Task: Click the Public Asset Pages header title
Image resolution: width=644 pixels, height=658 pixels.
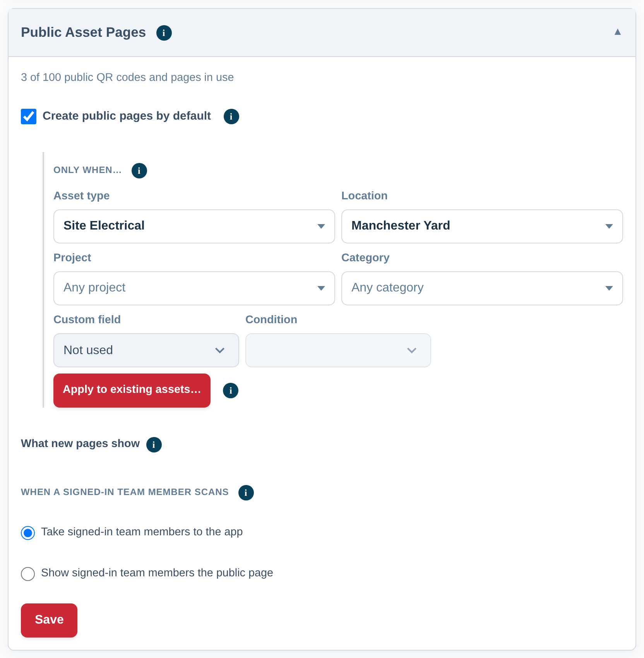Action: point(83,33)
